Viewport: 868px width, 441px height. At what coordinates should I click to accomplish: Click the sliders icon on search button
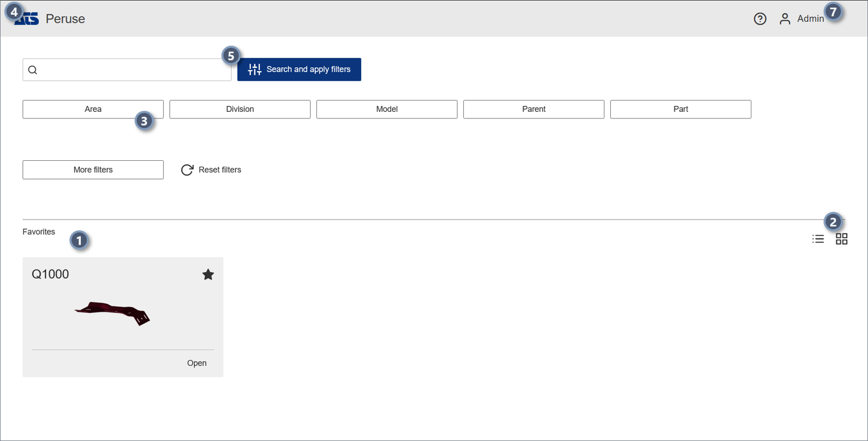pyautogui.click(x=254, y=70)
